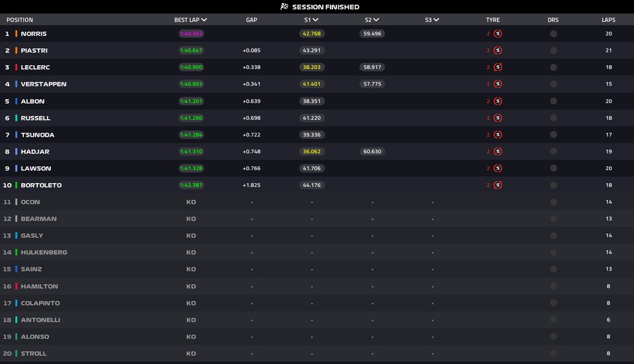Click Norris's orange team color bar
Viewport: 634px width, 364px height.
point(16,34)
